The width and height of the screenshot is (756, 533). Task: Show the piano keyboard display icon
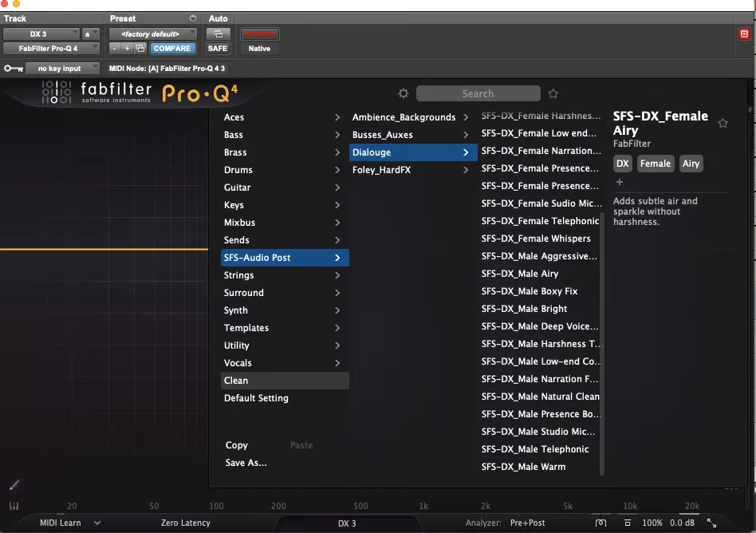14,506
